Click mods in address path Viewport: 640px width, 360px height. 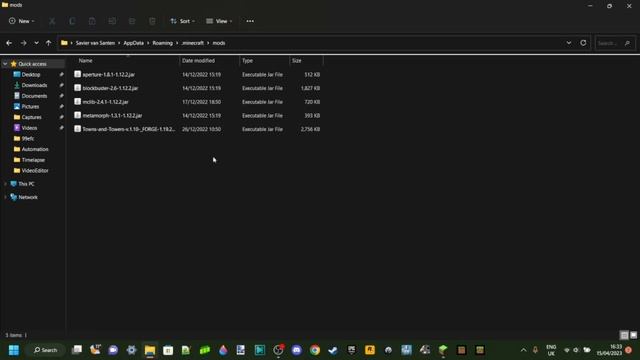click(219, 43)
